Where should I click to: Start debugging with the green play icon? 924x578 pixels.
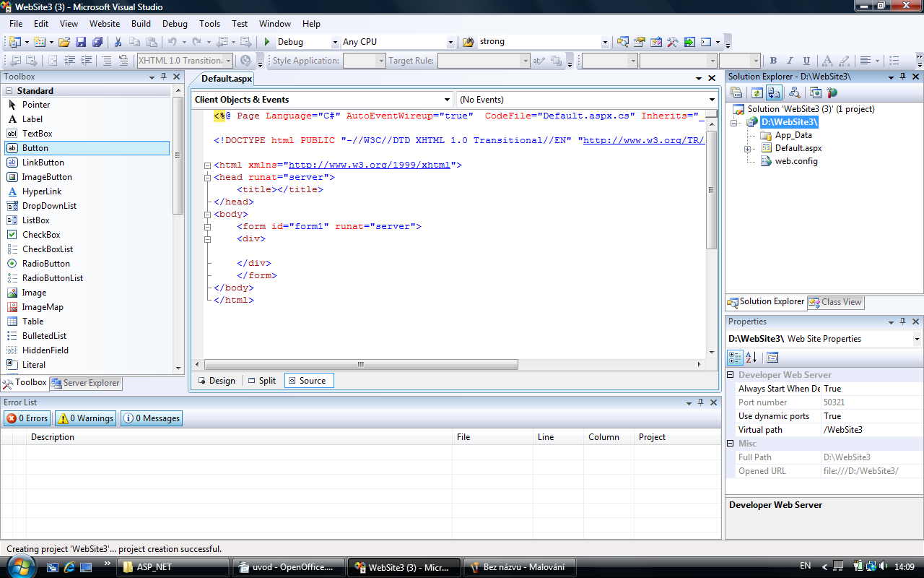[267, 42]
